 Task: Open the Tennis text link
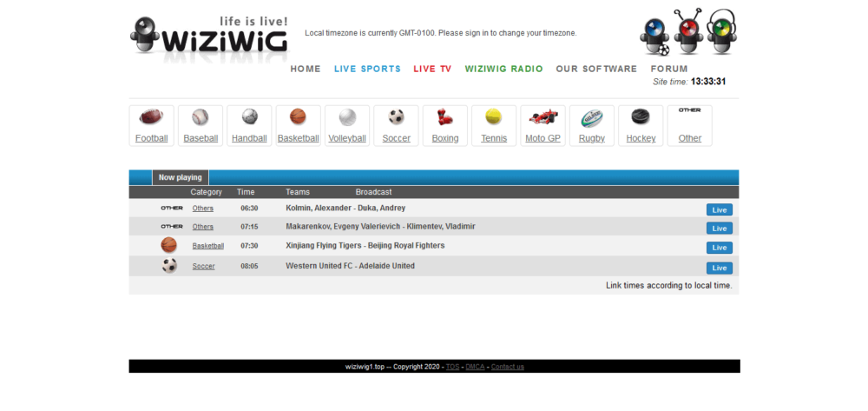point(494,138)
